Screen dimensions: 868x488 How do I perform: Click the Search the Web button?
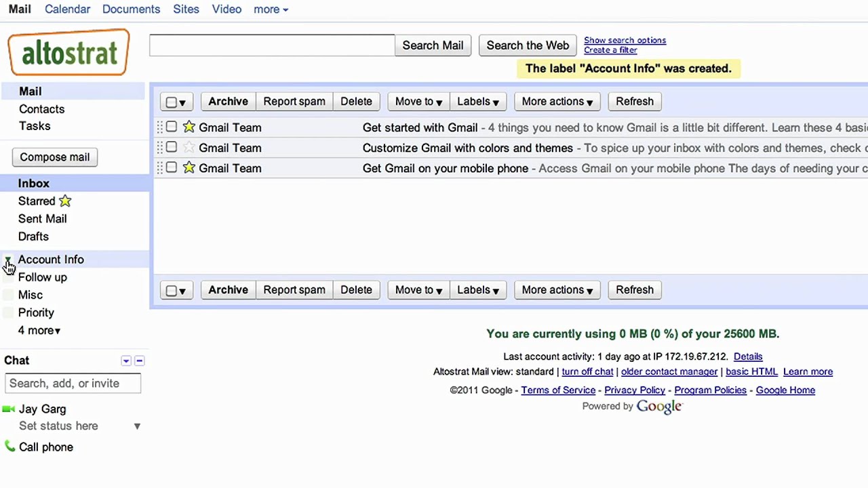coord(528,45)
